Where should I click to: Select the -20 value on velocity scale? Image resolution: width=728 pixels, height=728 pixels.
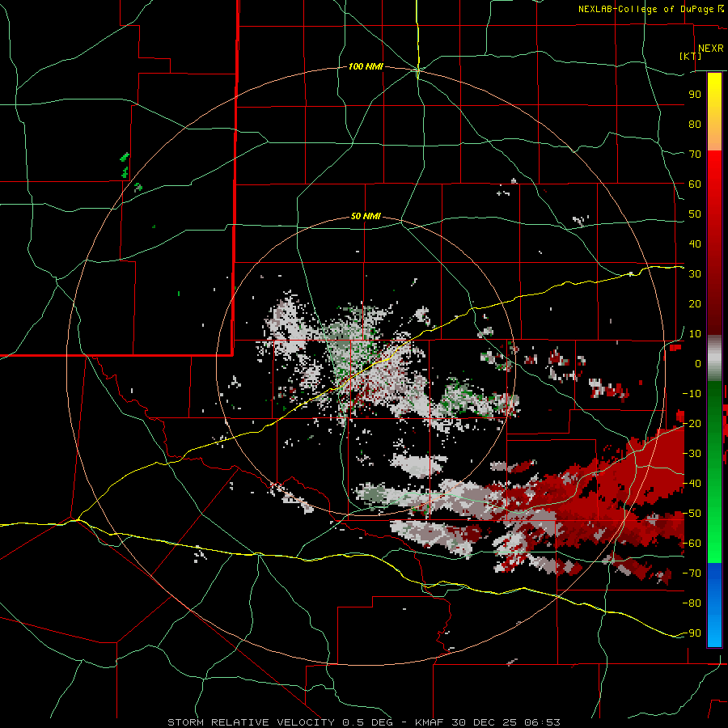tap(692, 424)
